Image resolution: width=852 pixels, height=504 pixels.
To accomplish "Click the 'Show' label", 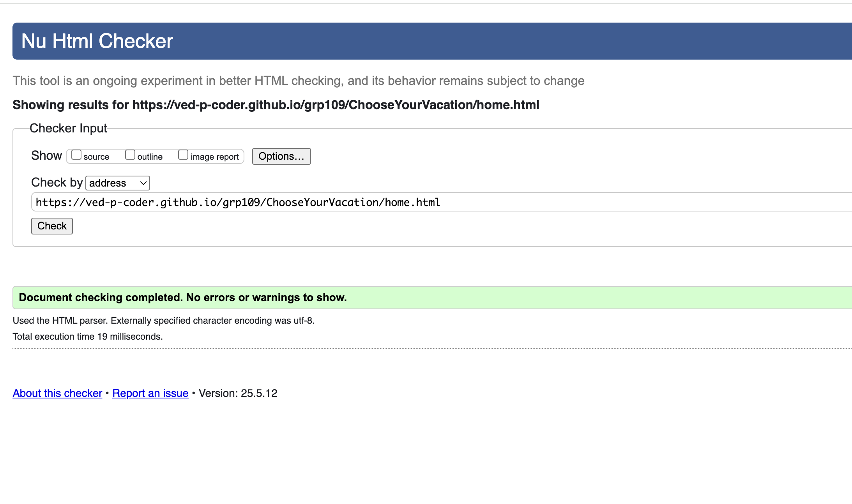I will (x=46, y=155).
